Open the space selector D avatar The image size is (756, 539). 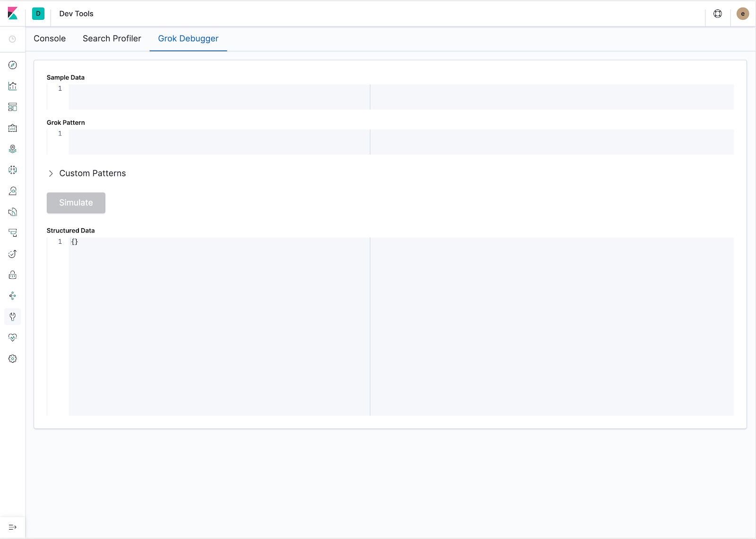click(x=38, y=14)
